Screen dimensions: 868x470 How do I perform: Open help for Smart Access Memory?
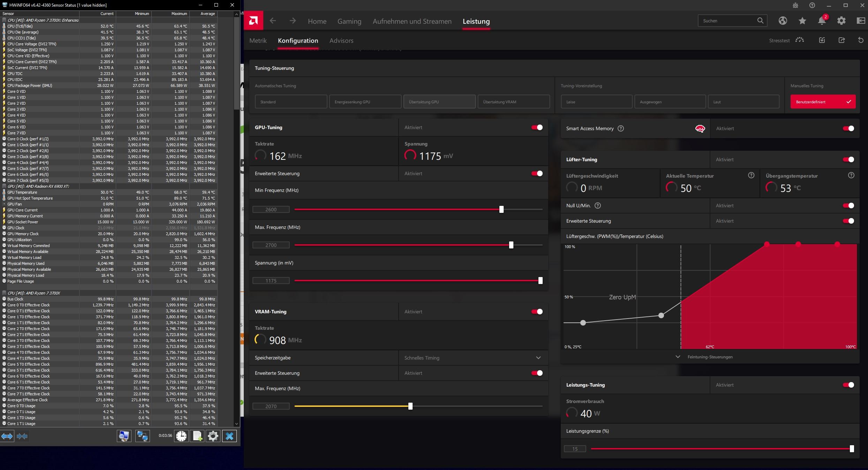tap(621, 128)
